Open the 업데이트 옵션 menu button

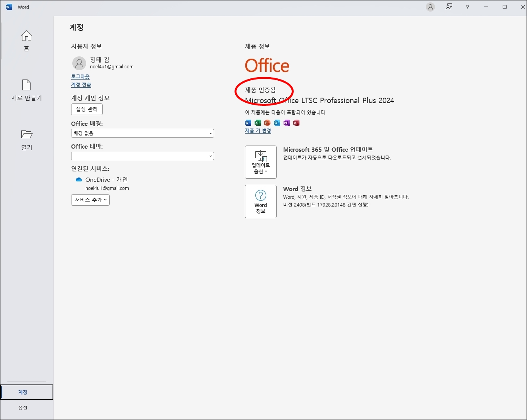click(261, 162)
